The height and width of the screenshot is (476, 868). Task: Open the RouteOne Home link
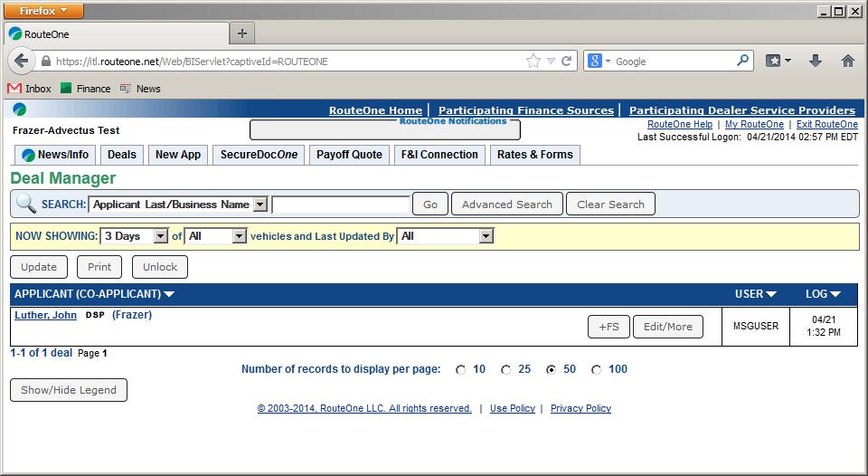(x=375, y=109)
